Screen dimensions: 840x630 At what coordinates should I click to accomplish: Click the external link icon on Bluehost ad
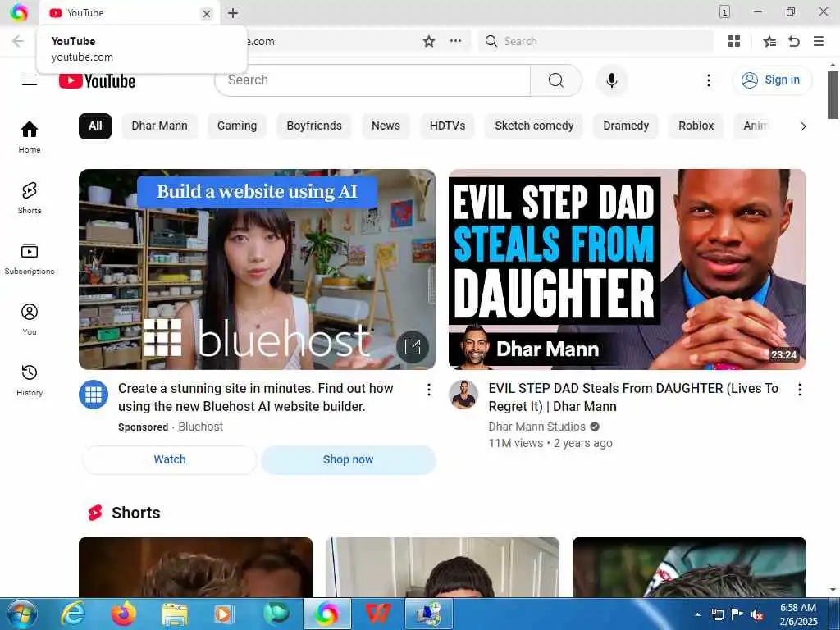(x=413, y=347)
